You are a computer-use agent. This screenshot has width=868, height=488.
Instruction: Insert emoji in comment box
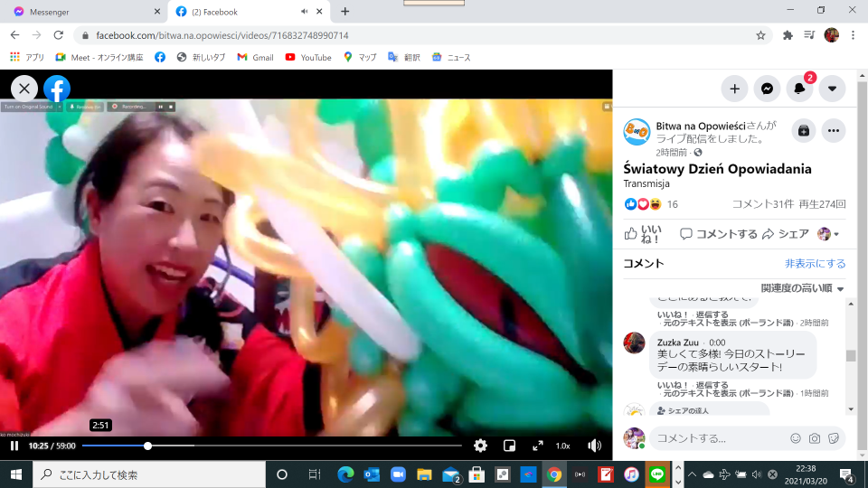tap(796, 438)
